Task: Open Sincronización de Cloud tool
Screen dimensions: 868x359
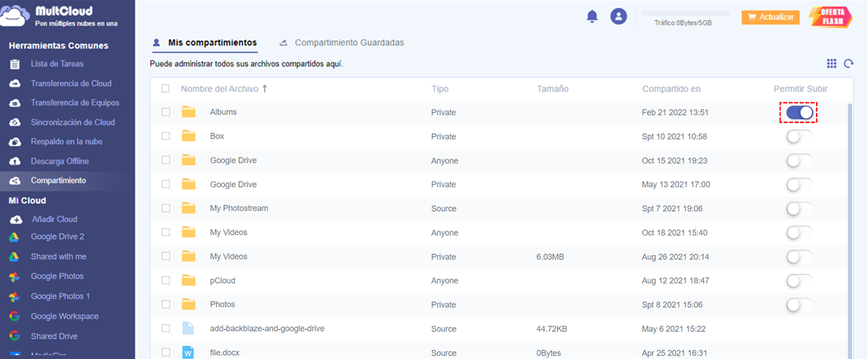Action: pyautogui.click(x=73, y=123)
